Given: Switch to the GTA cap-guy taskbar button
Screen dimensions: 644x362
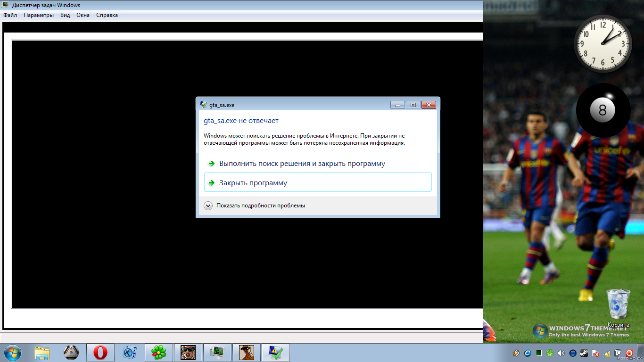Looking at the screenshot, I should click(247, 353).
